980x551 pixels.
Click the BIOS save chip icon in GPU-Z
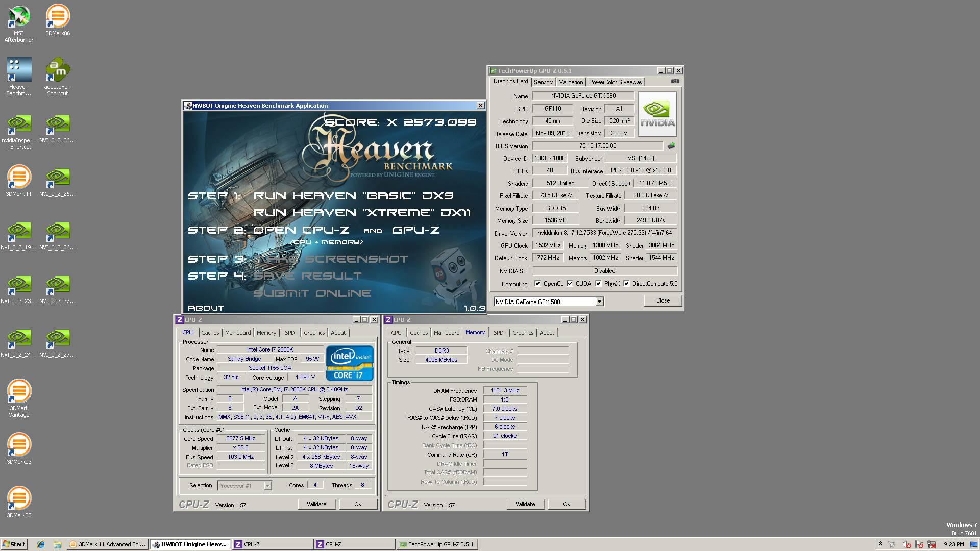point(671,146)
